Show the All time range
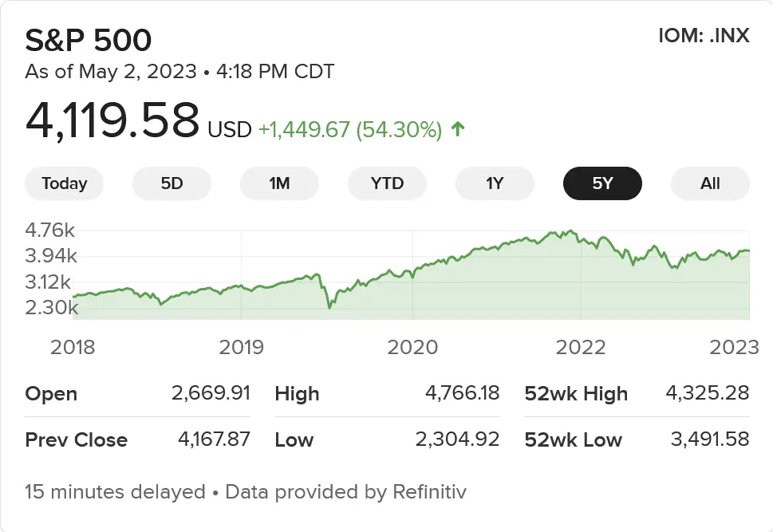773x532 pixels. pos(710,183)
